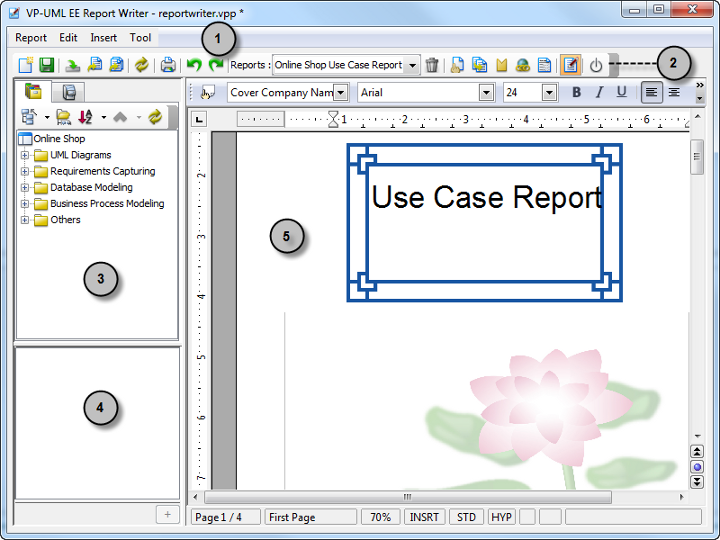Click the refresh icon in the main toolbar
Image resolution: width=720 pixels, height=540 pixels.
(141, 65)
